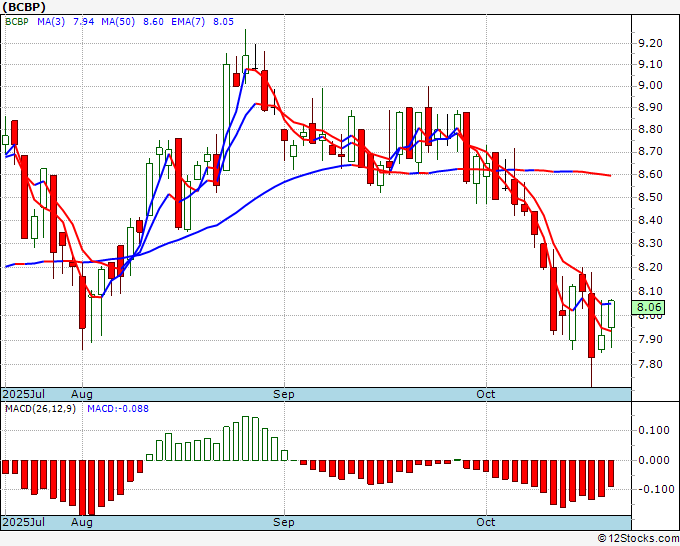Click the last green candlestick near 8.06
Image resolution: width=680 pixels, height=546 pixels.
click(x=611, y=314)
